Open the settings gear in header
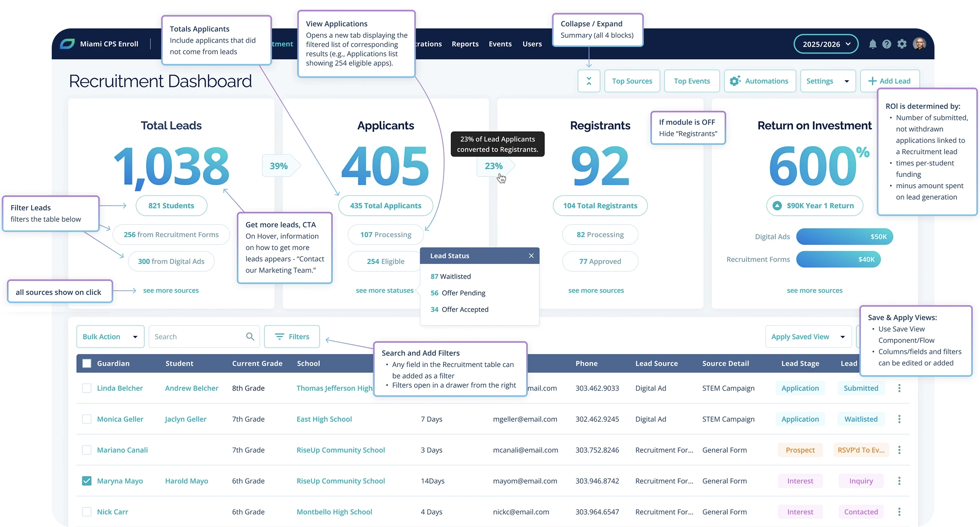The height and width of the screenshot is (527, 980). click(x=902, y=44)
